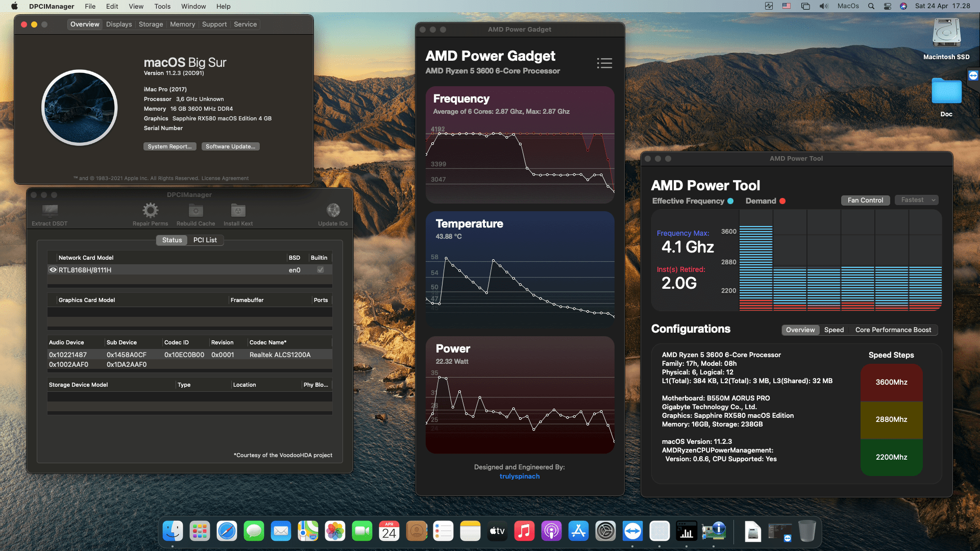Click the Power graph panel

coord(520,395)
